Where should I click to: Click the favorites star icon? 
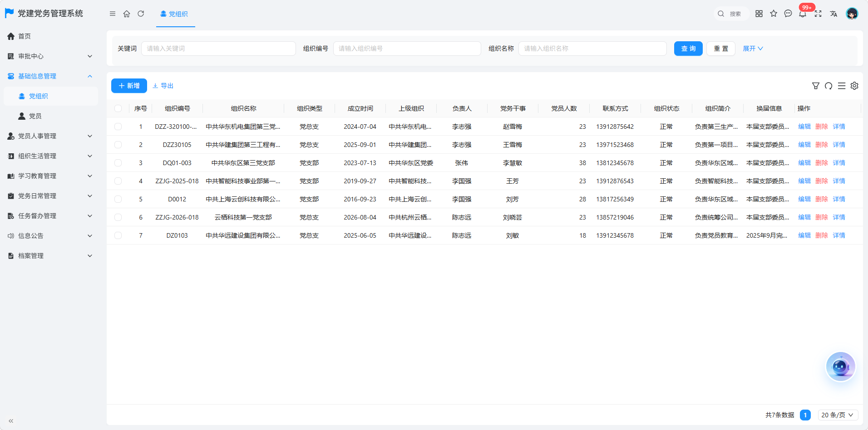click(774, 14)
